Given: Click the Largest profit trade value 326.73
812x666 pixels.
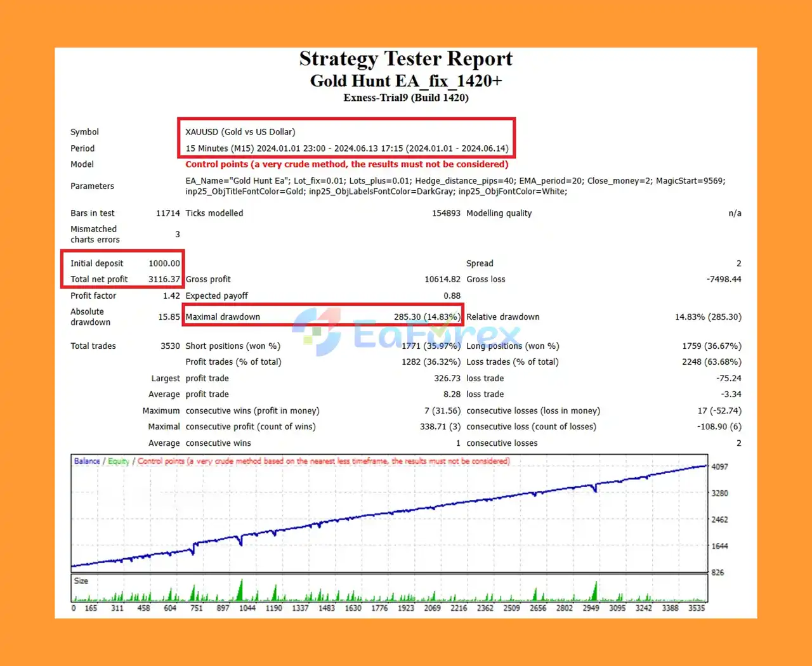Looking at the screenshot, I should (447, 378).
